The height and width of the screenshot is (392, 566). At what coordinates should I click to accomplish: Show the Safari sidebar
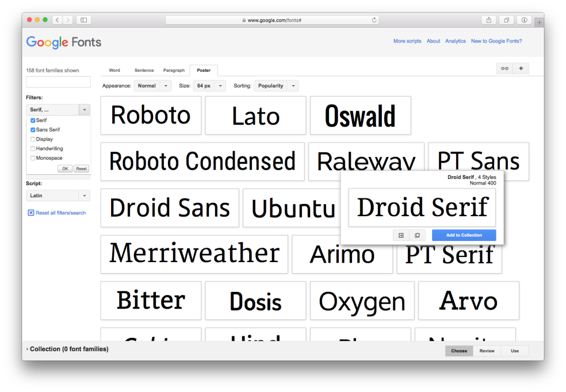tap(84, 20)
